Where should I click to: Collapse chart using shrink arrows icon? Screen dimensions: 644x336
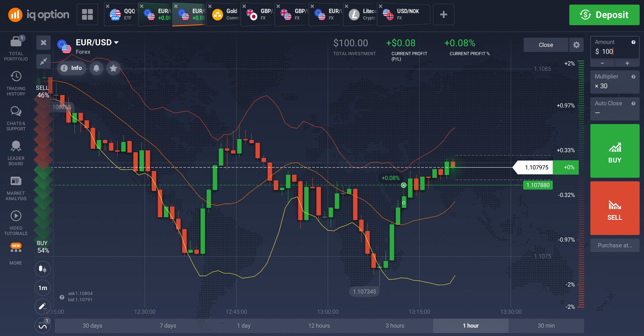pos(43,61)
